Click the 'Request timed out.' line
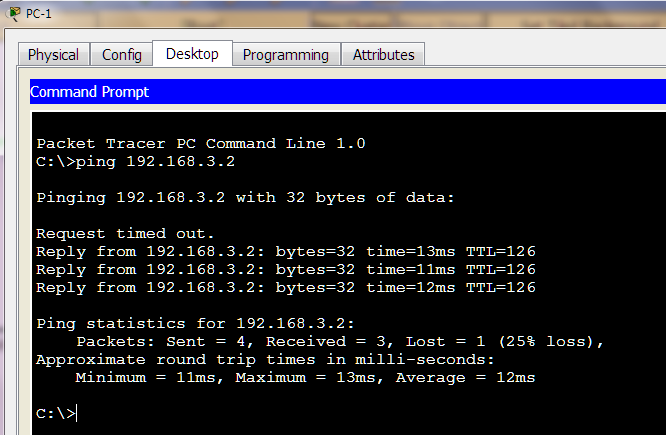Image resolution: width=666 pixels, height=435 pixels. coord(125,233)
